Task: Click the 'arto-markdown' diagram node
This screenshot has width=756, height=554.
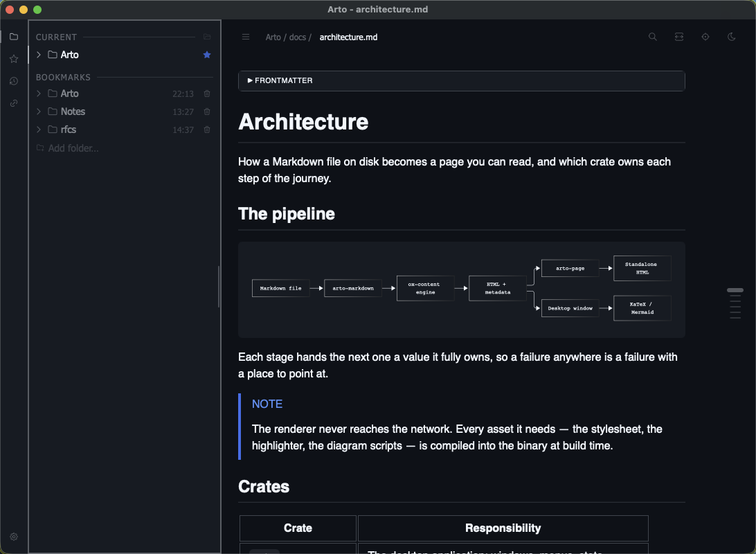Action: coord(353,288)
